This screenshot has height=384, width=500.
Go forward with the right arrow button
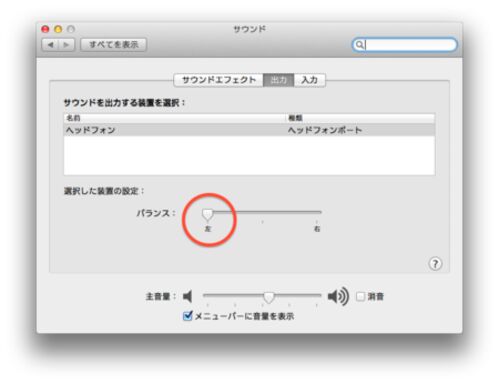(x=67, y=45)
